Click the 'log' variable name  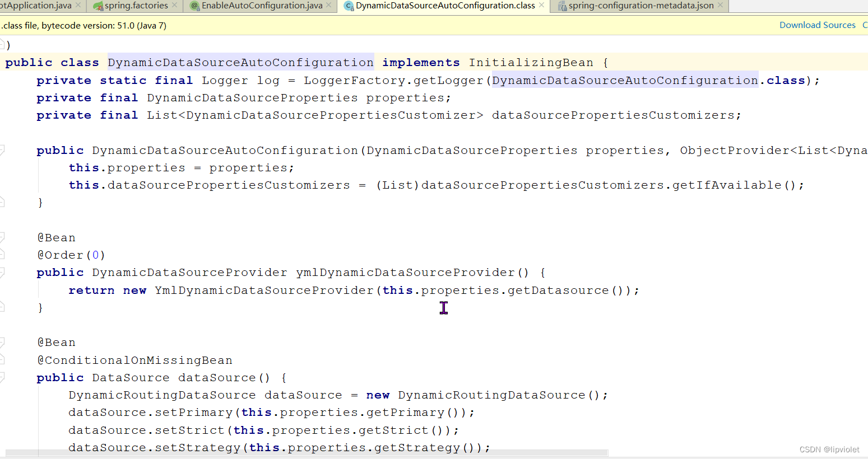coord(268,81)
